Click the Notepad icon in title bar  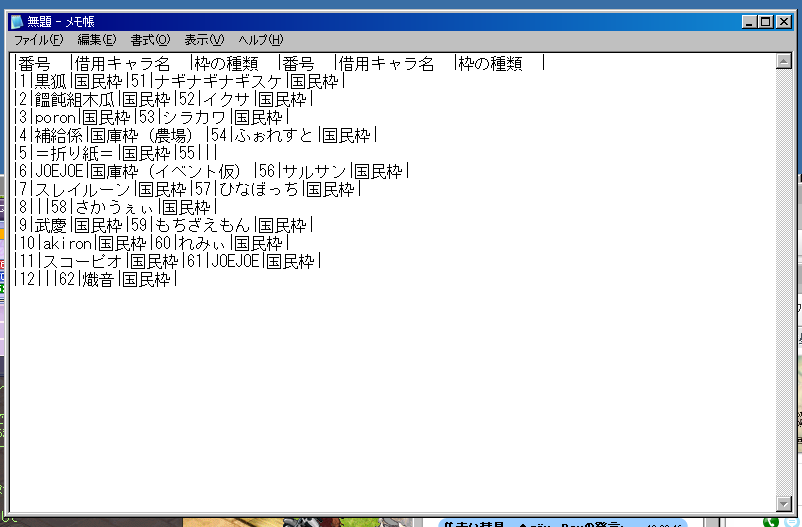click(x=17, y=21)
